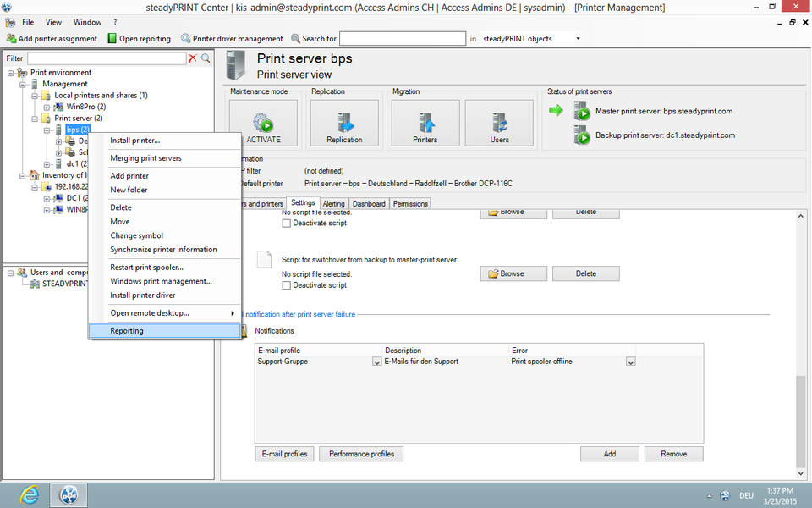
Task: Collapse the Print server (2) tree node
Action: pos(34,119)
